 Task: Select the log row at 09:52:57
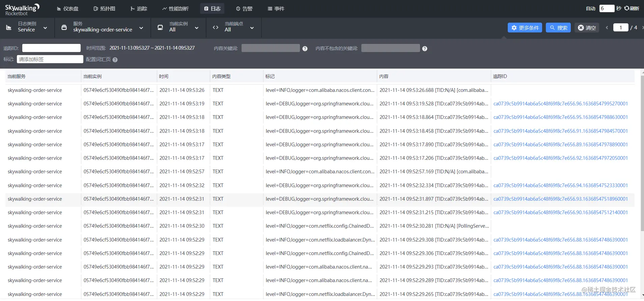(320, 172)
